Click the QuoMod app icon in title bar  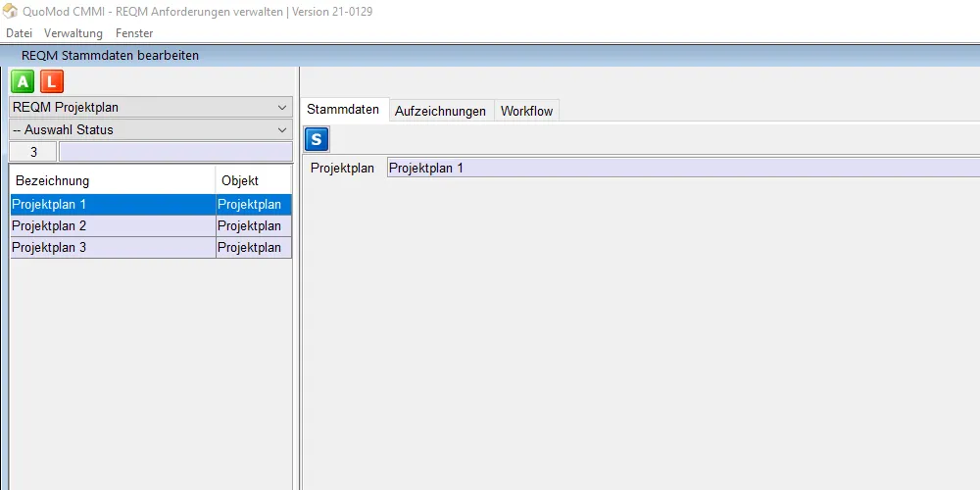coord(10,12)
